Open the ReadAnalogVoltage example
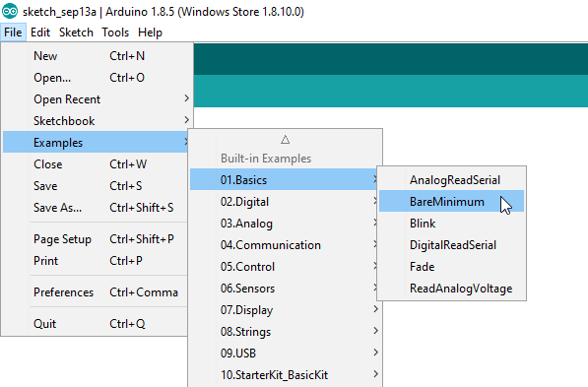The image size is (588, 387). click(451, 289)
